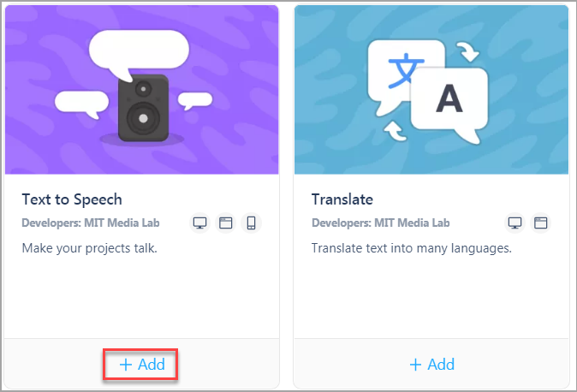
Task: Add the Translate extension
Action: (432, 365)
